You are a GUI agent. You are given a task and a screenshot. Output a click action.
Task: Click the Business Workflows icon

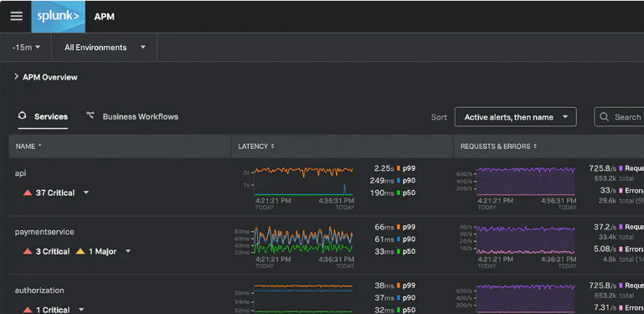90,116
